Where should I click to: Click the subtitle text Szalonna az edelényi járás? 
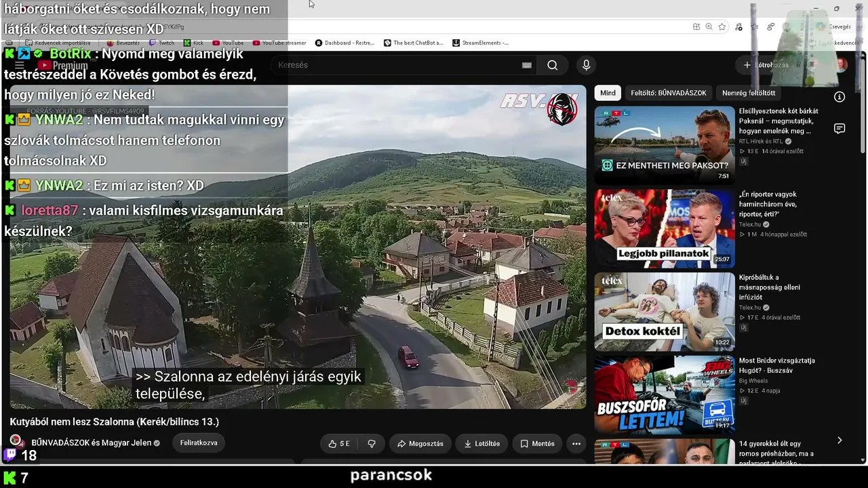[x=248, y=384]
